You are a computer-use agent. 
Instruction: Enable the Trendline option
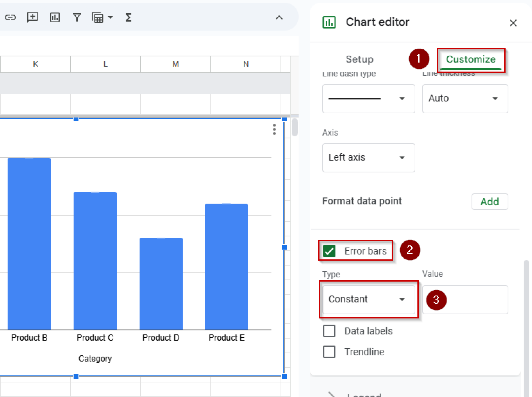(329, 352)
